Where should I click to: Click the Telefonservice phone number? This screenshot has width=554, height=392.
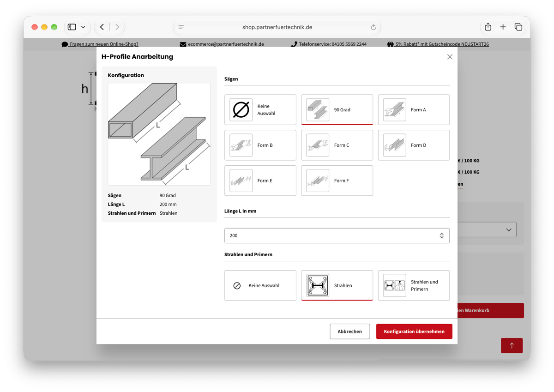click(333, 44)
